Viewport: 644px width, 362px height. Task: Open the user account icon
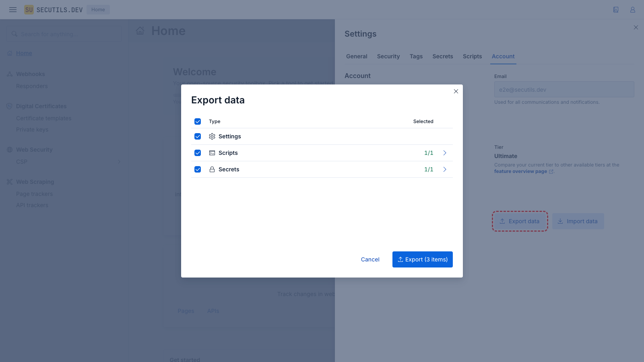click(x=633, y=10)
